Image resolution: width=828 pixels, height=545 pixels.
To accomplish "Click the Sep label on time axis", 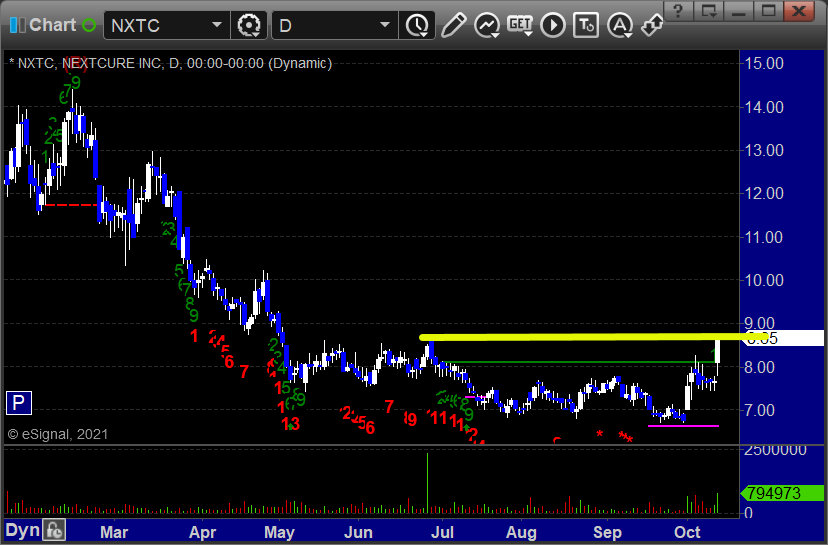I will click(607, 532).
